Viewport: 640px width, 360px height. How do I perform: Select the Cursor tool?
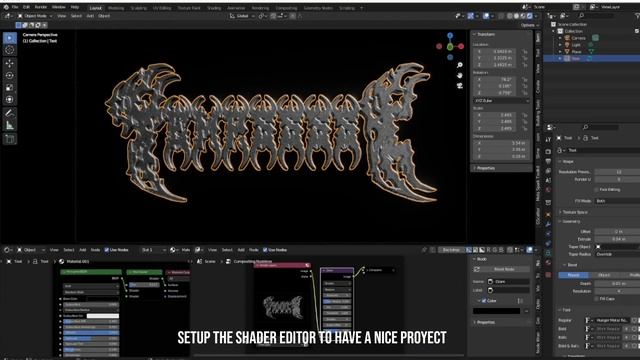click(x=10, y=50)
